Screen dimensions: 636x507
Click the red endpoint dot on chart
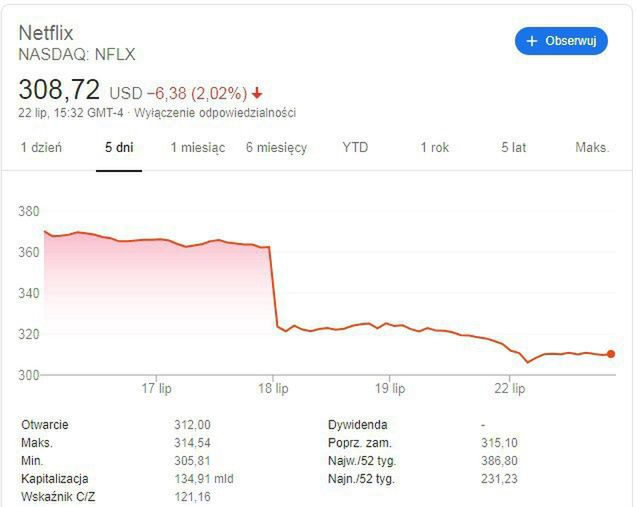click(x=610, y=354)
